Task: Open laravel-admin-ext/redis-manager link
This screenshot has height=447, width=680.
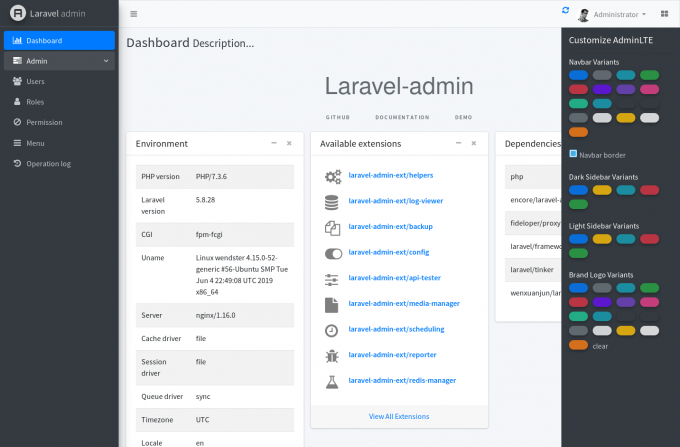Action: (x=402, y=380)
